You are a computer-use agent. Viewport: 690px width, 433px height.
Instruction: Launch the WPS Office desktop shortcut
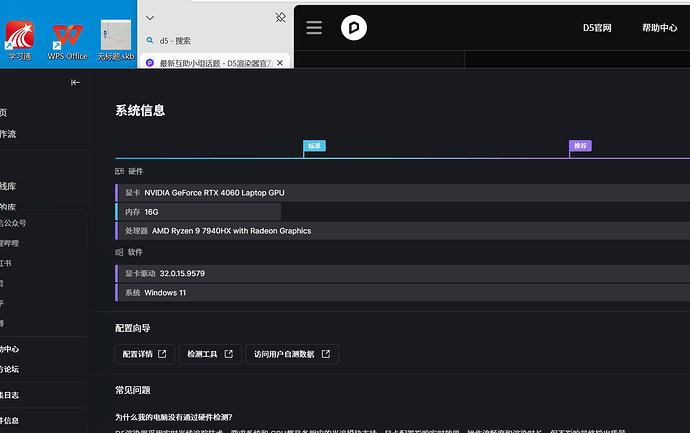tap(67, 42)
